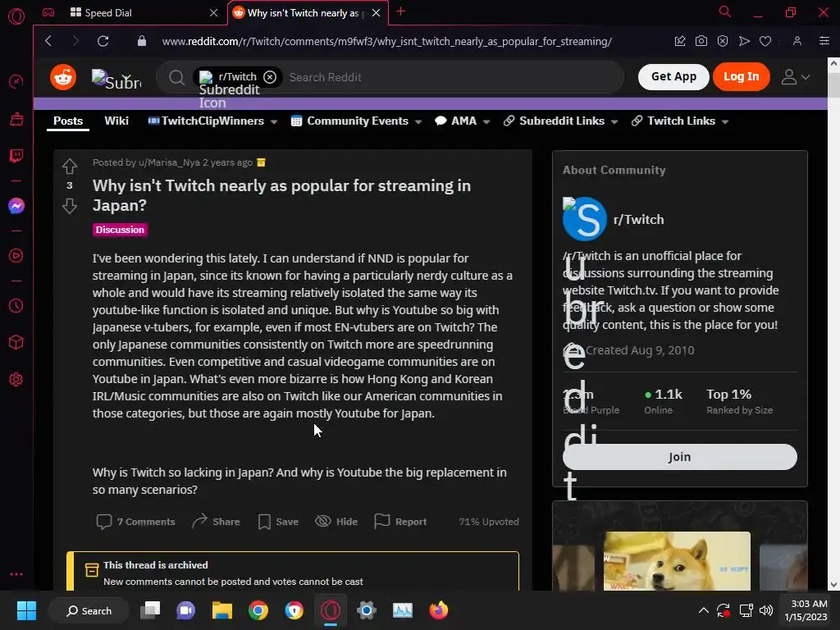Open the Wiki tab
The height and width of the screenshot is (630, 840).
tap(116, 121)
